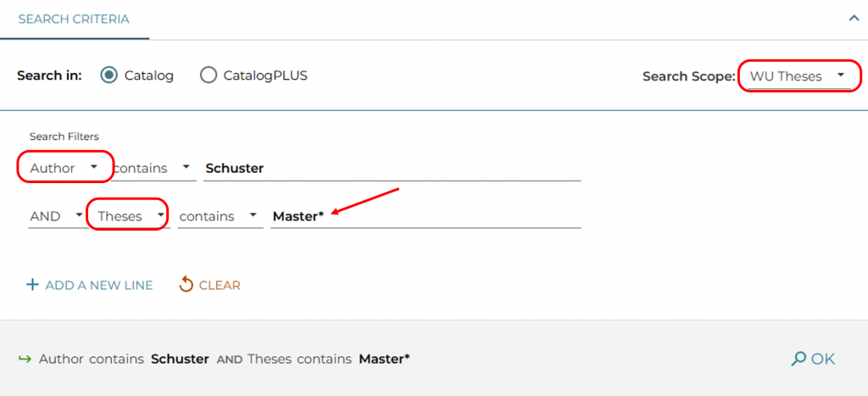
Task: Open the Theses field dropdown
Action: pos(130,216)
